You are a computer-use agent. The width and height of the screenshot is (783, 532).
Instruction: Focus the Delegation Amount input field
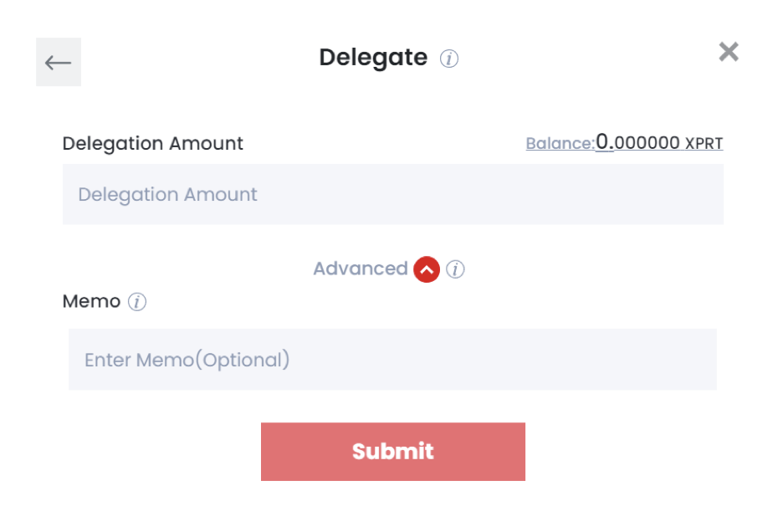coord(393,194)
